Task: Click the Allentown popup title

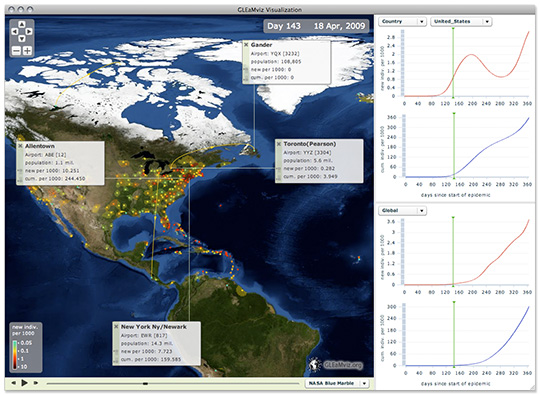Action: click(x=40, y=146)
